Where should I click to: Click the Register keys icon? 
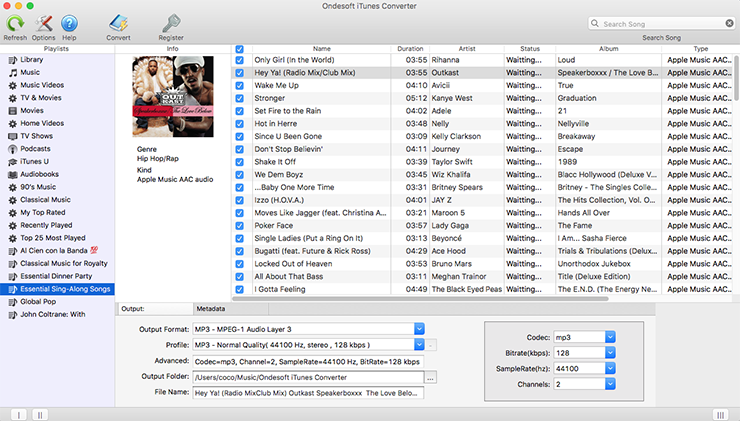point(171,22)
